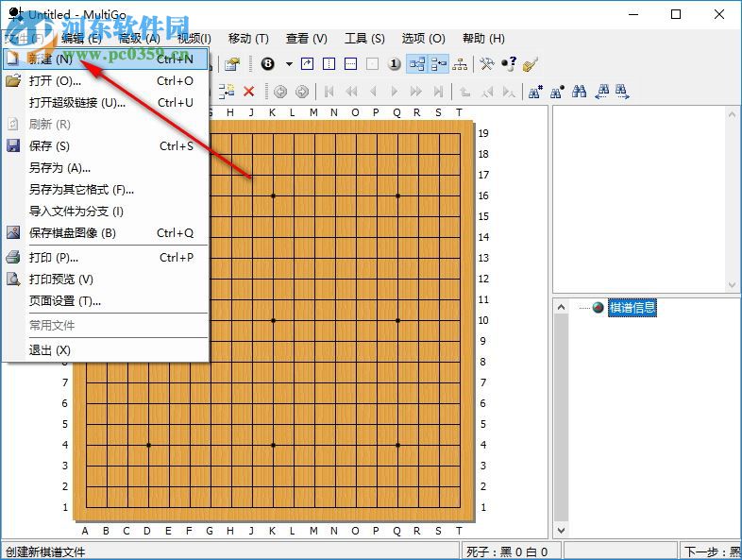Click the fast forward moves button
The height and width of the screenshot is (560, 742).
tap(416, 91)
